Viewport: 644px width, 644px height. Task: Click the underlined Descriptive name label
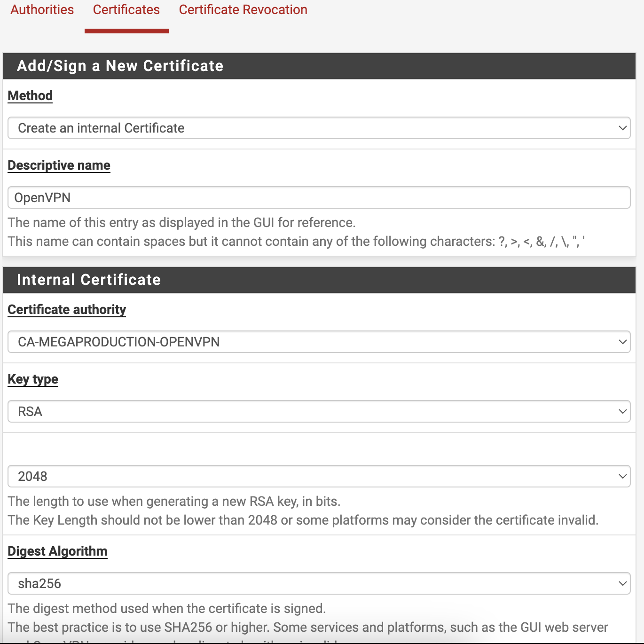tap(59, 165)
